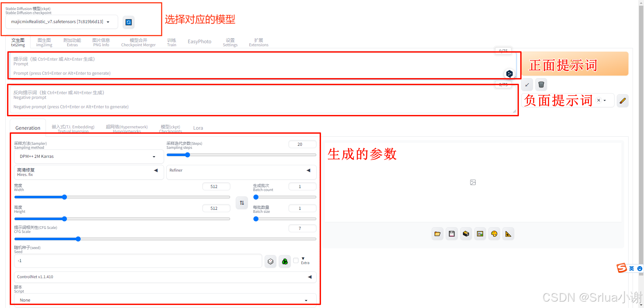Enable the Extra seed checkbox
The height and width of the screenshot is (308, 644).
pyautogui.click(x=296, y=260)
